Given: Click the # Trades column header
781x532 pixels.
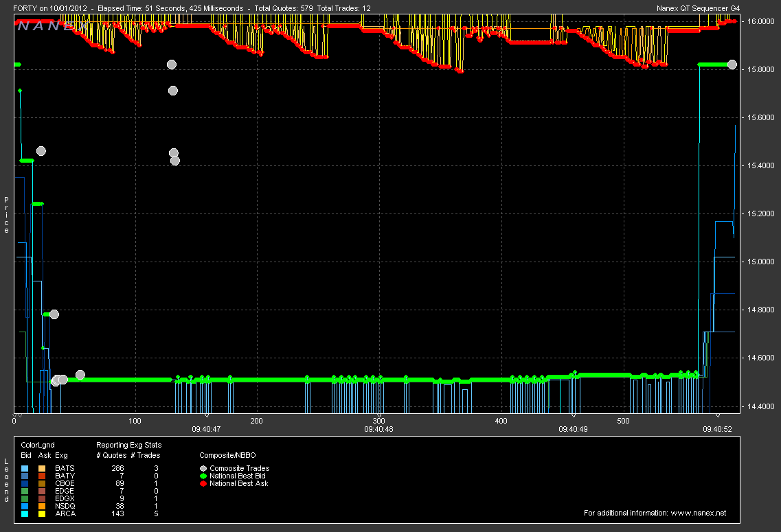Looking at the screenshot, I should pos(146,455).
